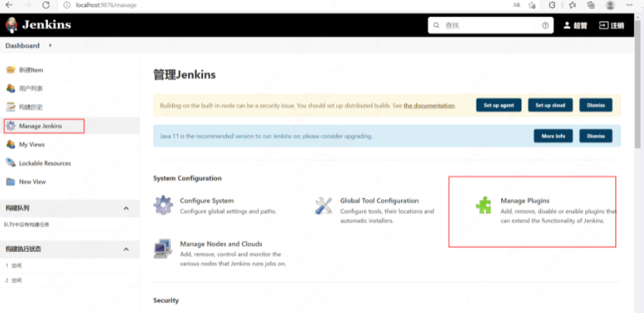Click the Jenkins search input field
Viewport: 644px width, 313px height.
click(491, 26)
